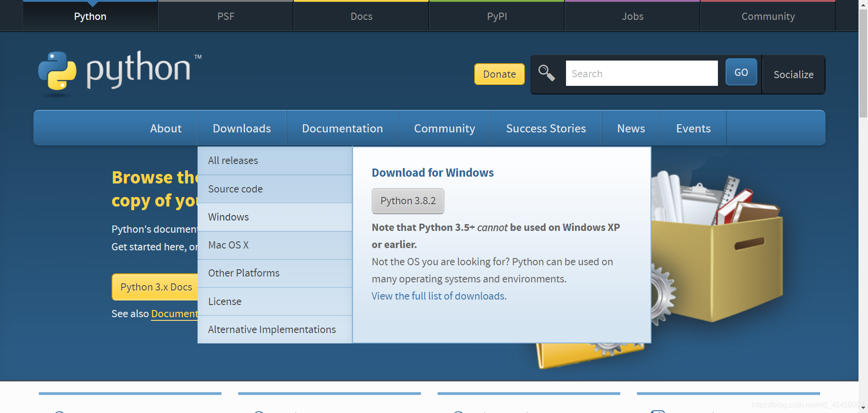This screenshot has width=868, height=413.
Task: Click View the full list of downloads link
Action: [x=439, y=296]
